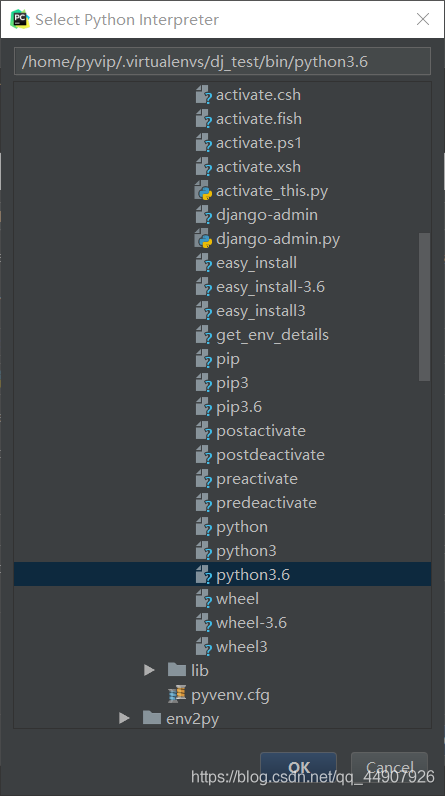Expand the env2py folder arrow

124,718
